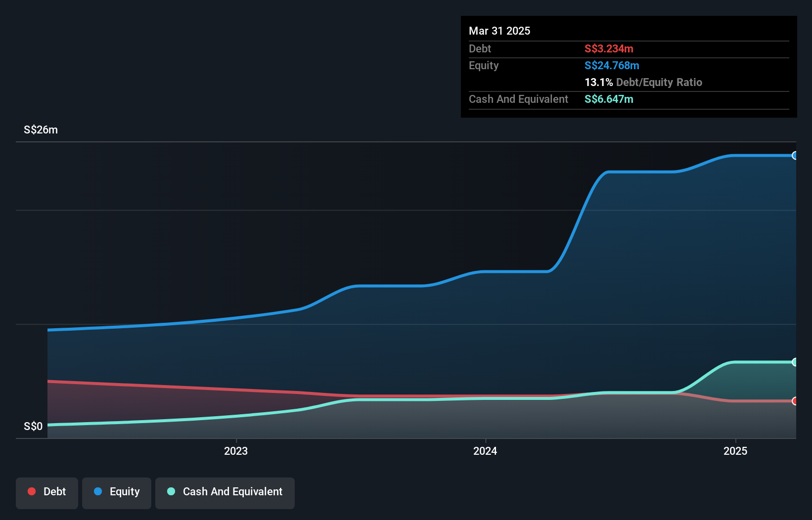Click the teal Cash And Equivalent legend dot

(x=171, y=491)
